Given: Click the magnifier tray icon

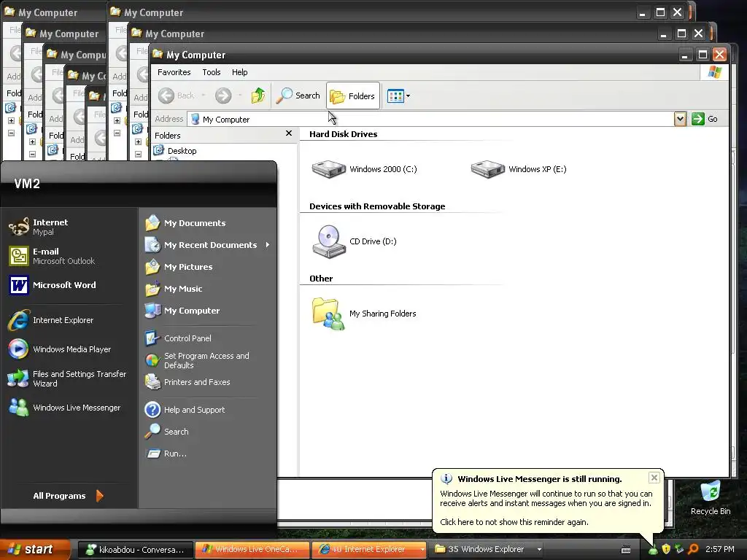Looking at the screenshot, I should 693,550.
